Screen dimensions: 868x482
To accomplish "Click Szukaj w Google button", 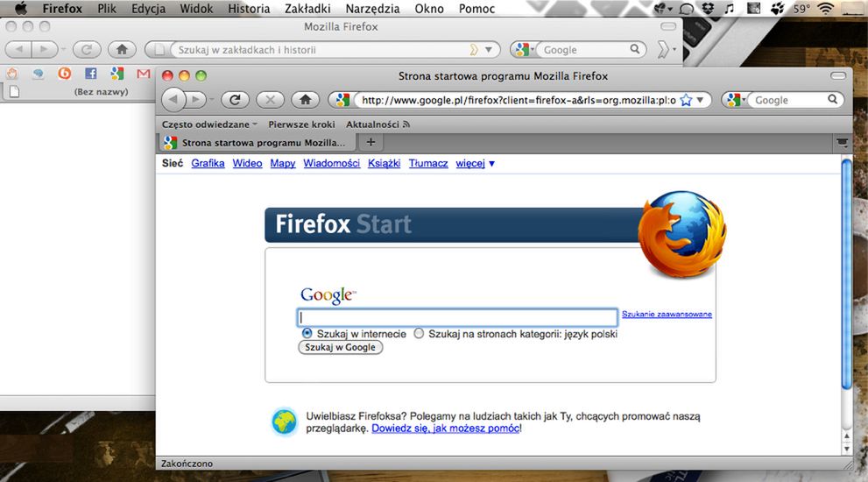I will [340, 347].
